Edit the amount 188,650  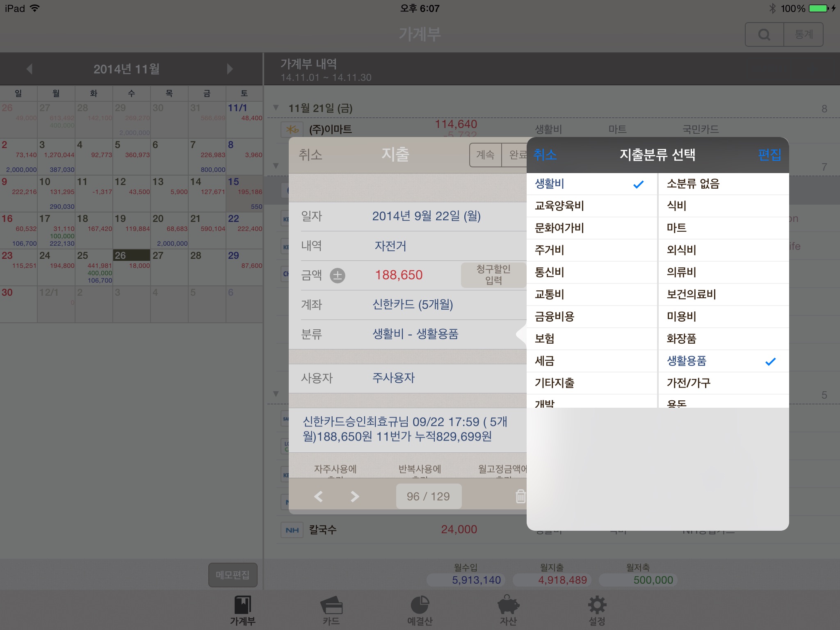pos(399,275)
